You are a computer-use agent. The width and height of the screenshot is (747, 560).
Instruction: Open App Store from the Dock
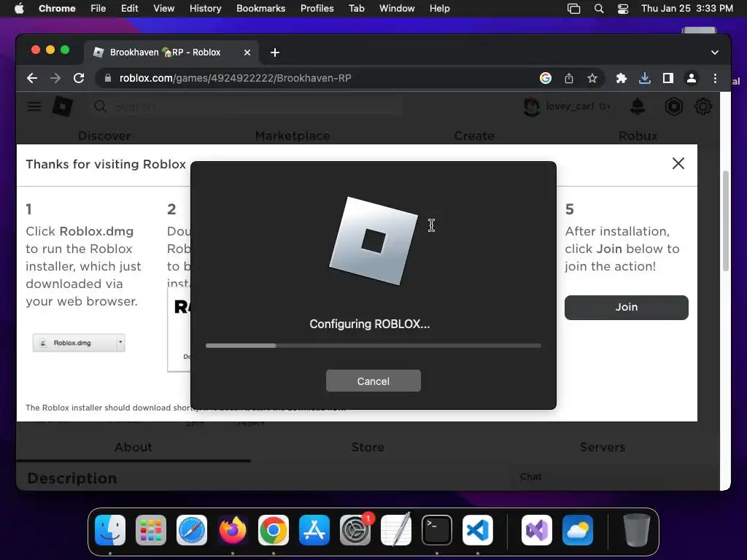click(314, 530)
